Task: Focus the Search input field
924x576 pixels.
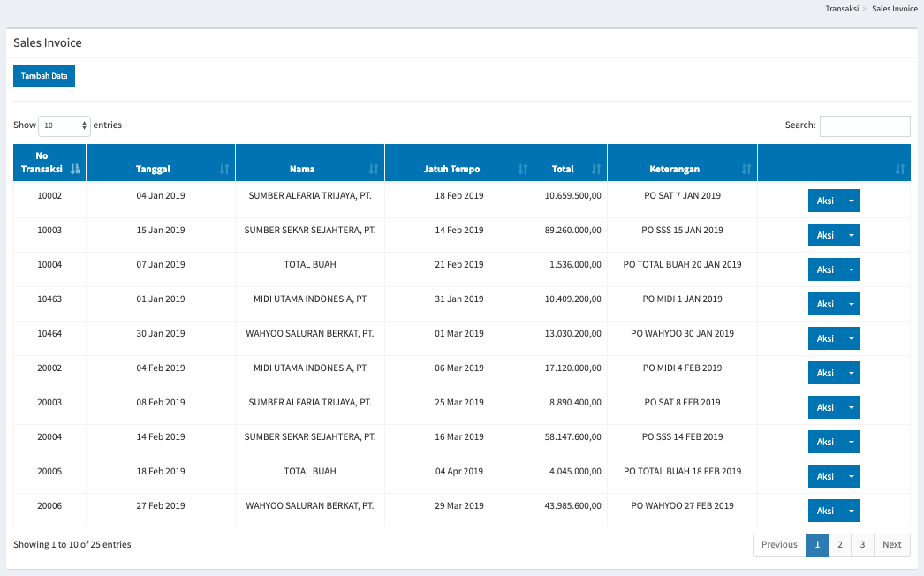Action: (865, 125)
